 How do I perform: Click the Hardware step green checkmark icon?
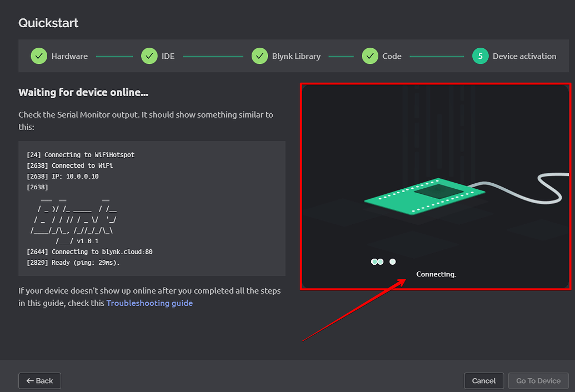tap(38, 56)
